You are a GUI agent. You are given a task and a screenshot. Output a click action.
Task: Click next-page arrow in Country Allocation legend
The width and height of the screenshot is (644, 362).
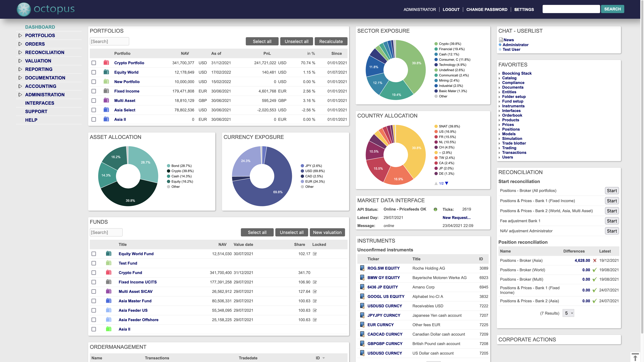point(447,183)
